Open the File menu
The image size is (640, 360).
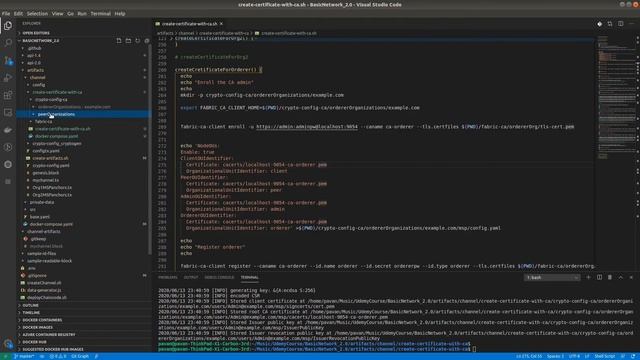(6, 13)
